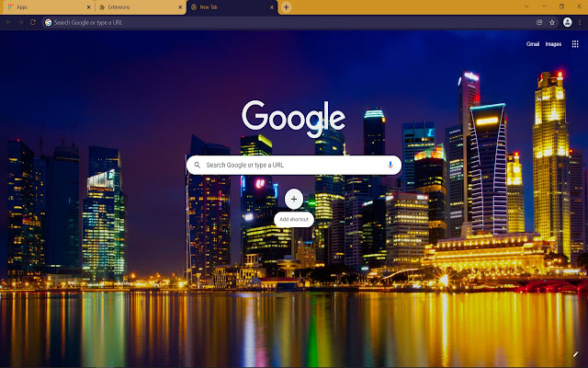
Task: Close the Apps tab
Action: [89, 7]
